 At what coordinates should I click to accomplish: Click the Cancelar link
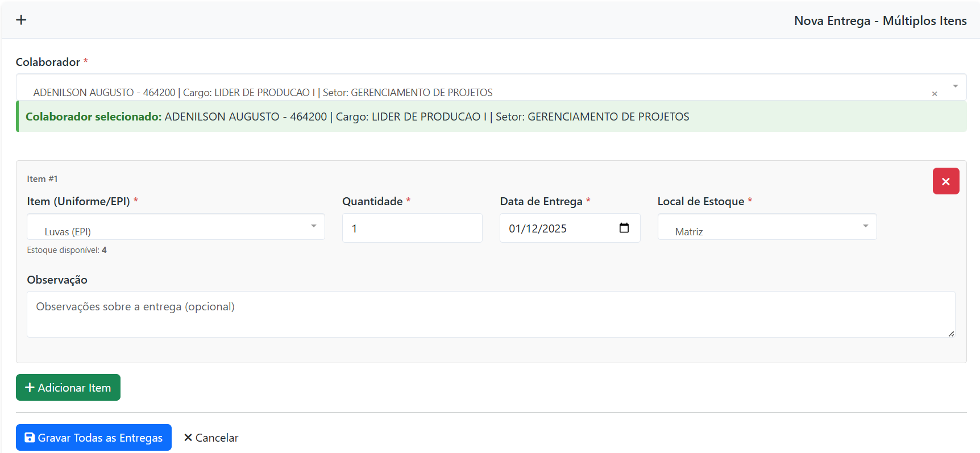coord(211,438)
